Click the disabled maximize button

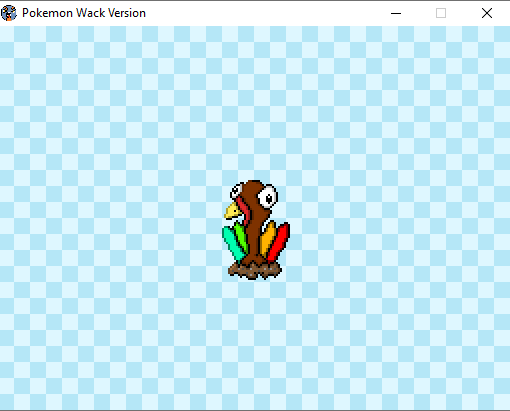pos(441,13)
